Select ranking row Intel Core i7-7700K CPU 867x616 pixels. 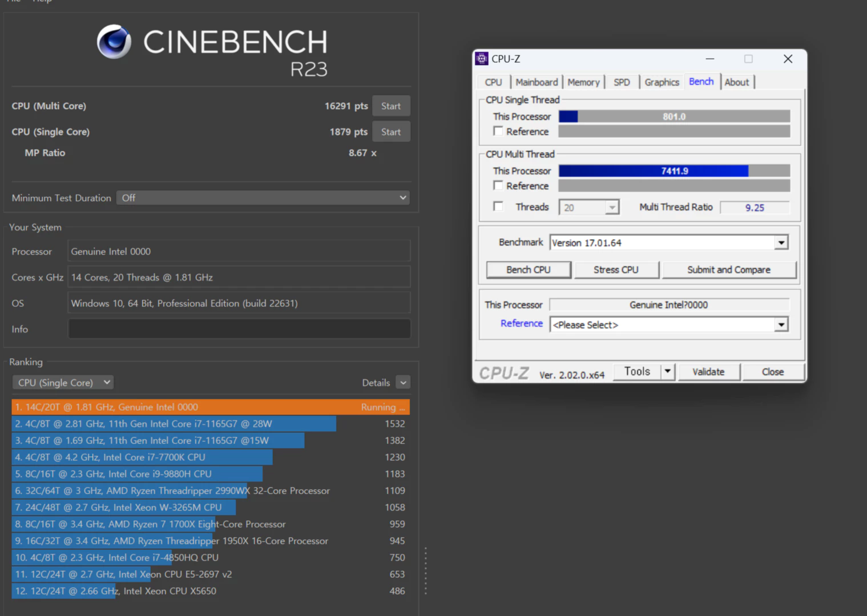click(x=211, y=457)
